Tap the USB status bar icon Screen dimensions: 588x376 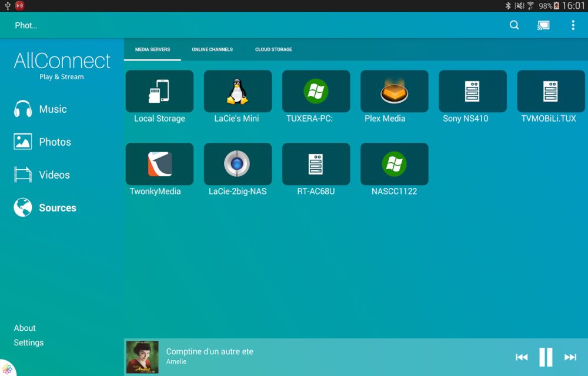(x=8, y=6)
